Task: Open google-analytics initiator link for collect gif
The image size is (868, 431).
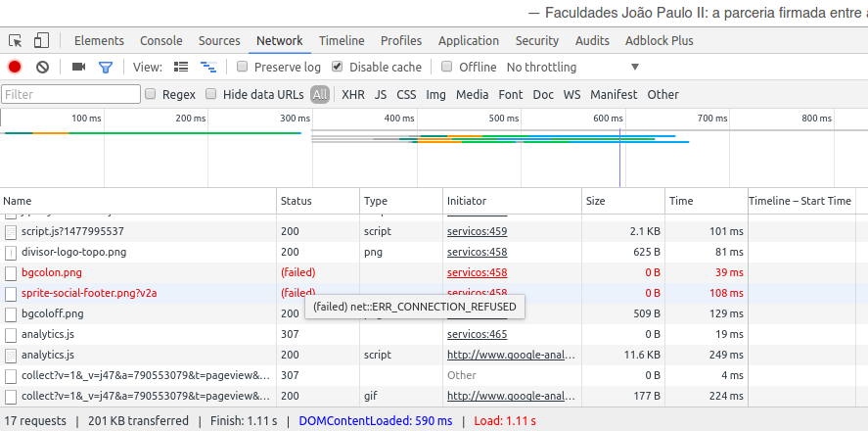Action: (512, 396)
